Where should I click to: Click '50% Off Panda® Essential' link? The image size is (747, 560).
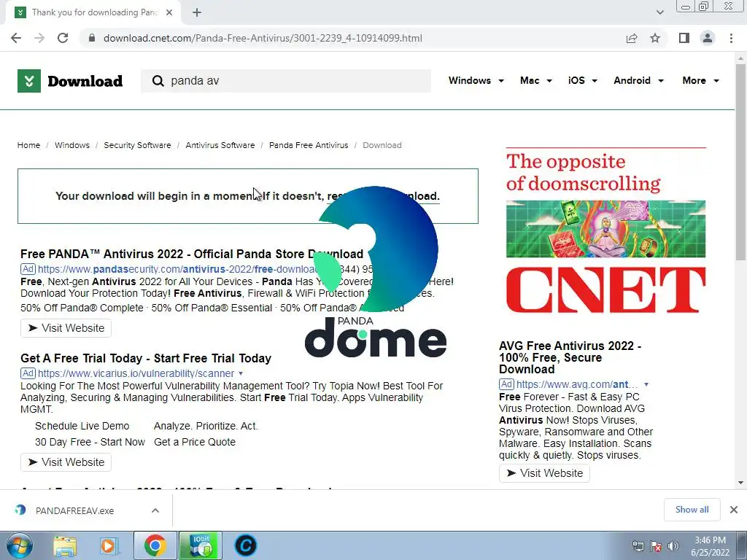pyautogui.click(x=212, y=308)
